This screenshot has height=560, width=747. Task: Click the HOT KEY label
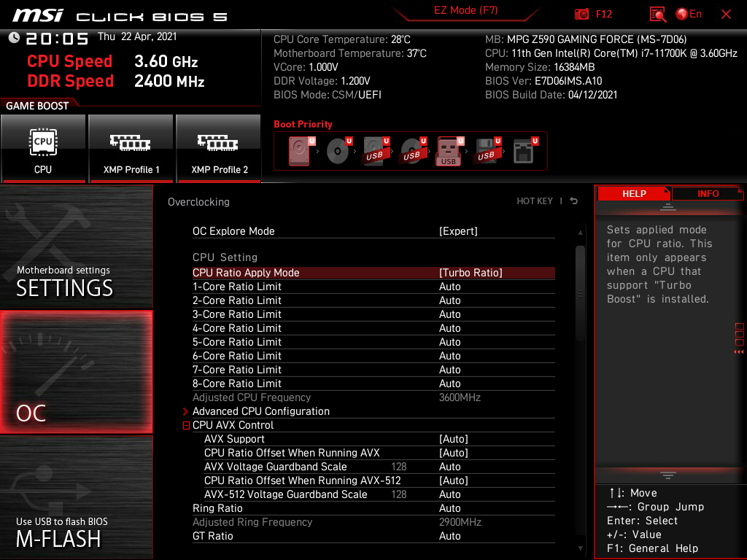(535, 201)
